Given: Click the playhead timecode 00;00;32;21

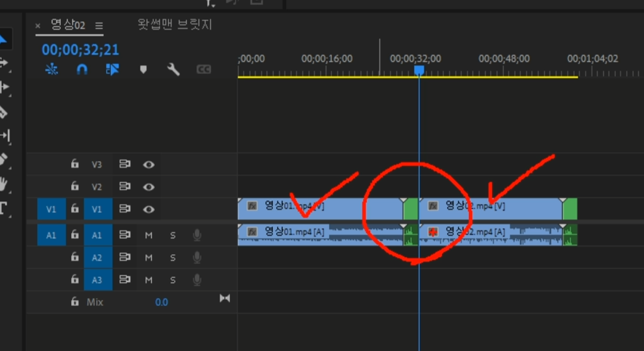Looking at the screenshot, I should pyautogui.click(x=81, y=50).
